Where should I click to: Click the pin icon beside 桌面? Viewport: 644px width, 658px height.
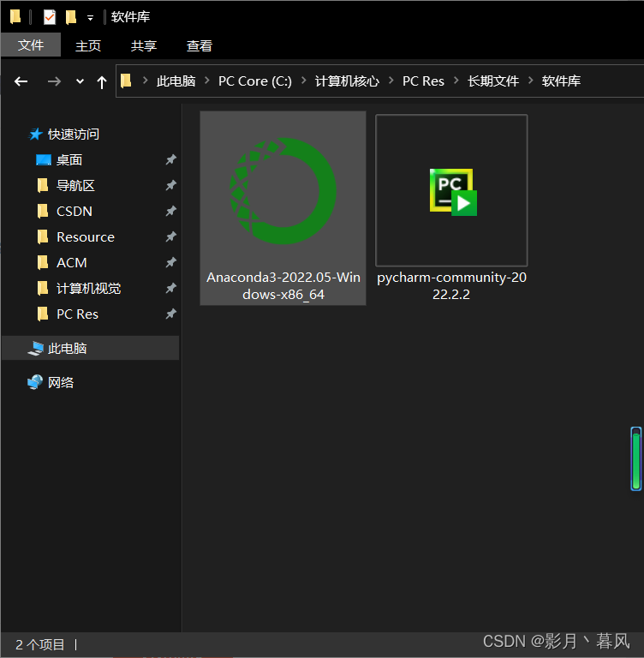tap(170, 159)
